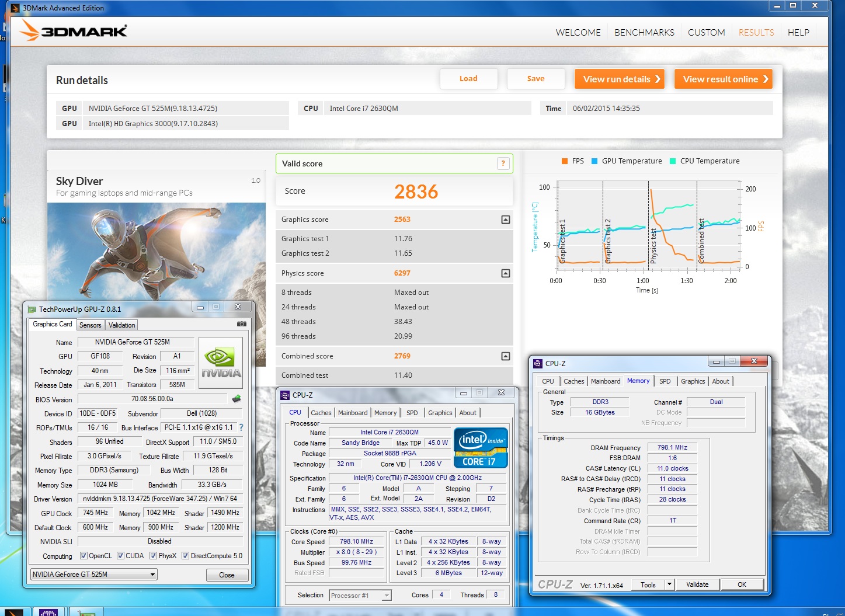This screenshot has width=845, height=616.
Task: Open the HELP tab
Action: [x=798, y=33]
